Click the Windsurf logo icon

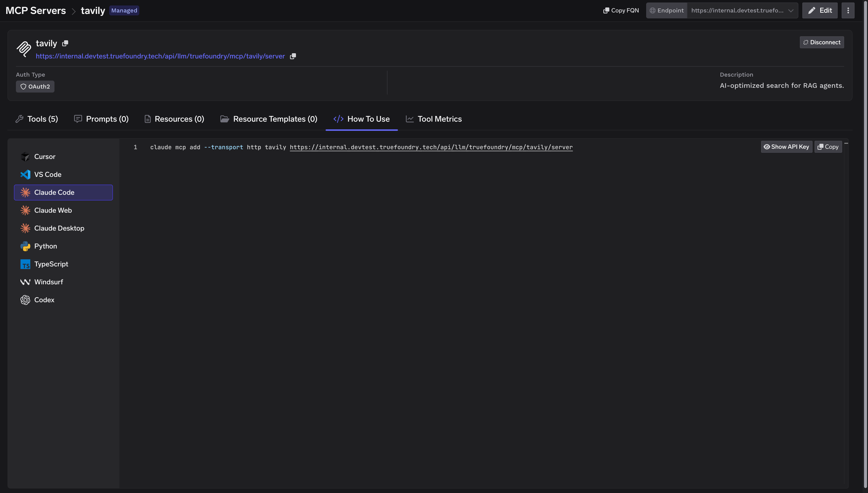click(x=25, y=282)
